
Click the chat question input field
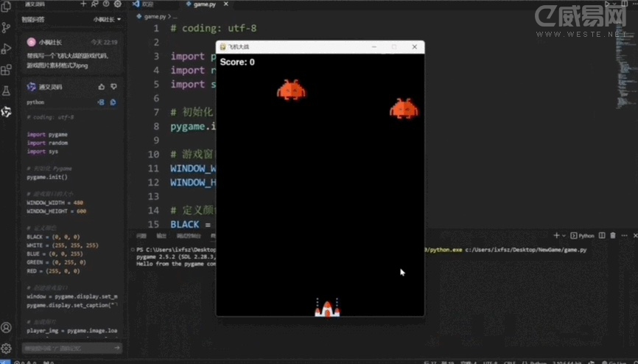63,347
